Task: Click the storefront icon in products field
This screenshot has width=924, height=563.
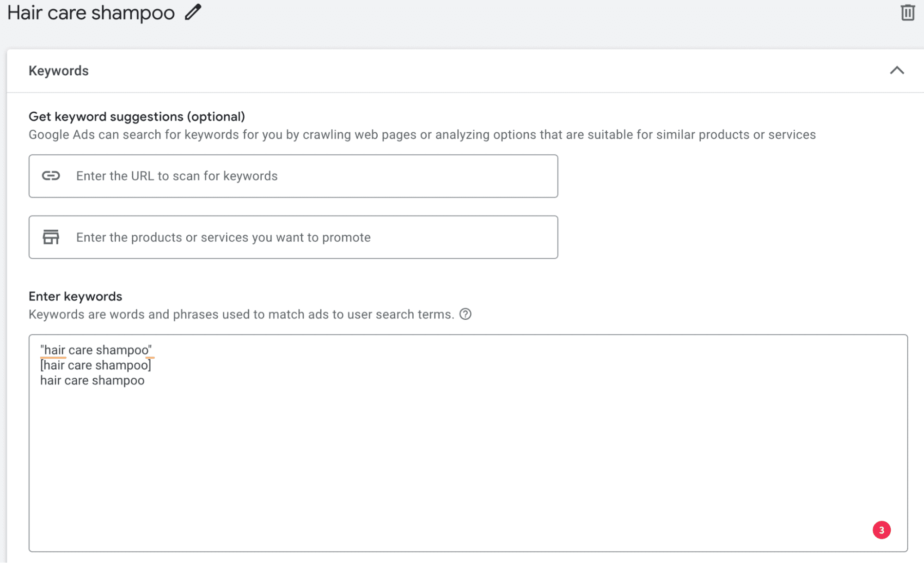Action: 52,237
